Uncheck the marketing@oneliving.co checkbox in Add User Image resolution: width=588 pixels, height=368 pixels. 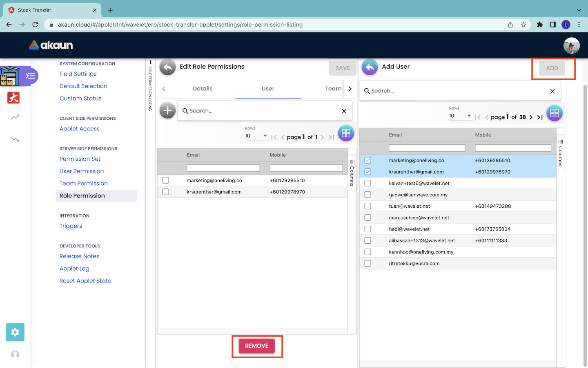point(368,160)
